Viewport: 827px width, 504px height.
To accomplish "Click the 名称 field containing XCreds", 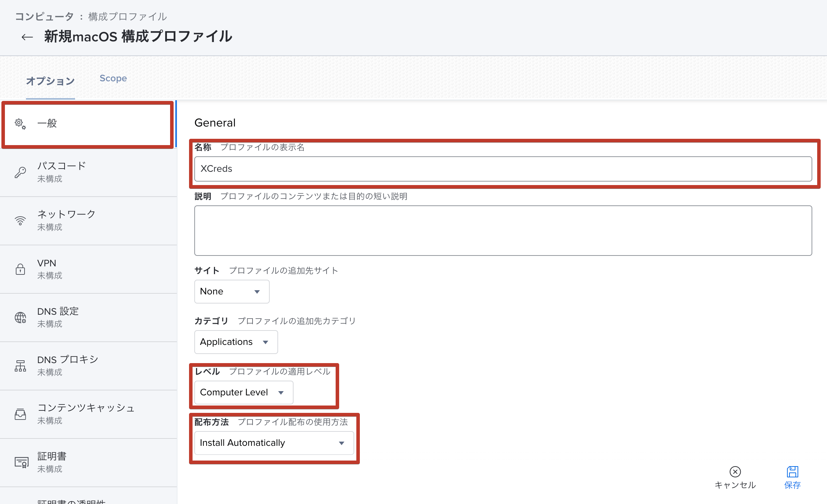I will tap(503, 169).
